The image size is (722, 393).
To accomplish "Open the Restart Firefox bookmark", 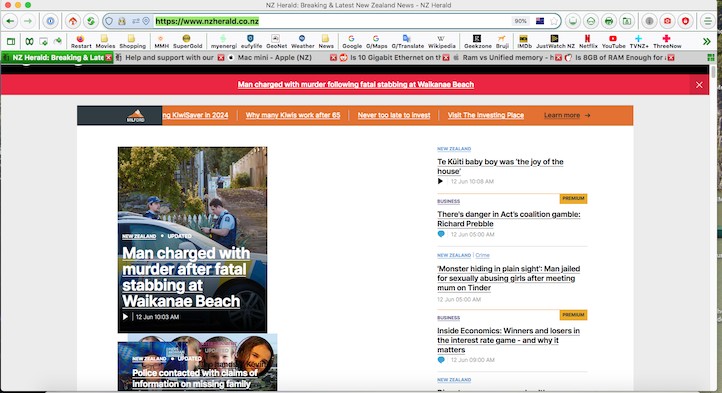I will click(x=81, y=42).
